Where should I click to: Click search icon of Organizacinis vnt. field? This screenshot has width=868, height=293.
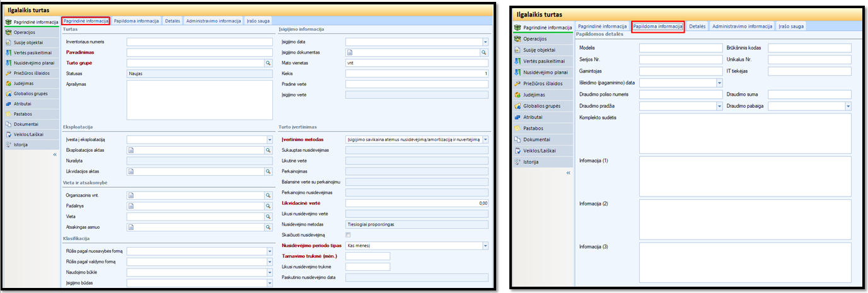tap(268, 195)
